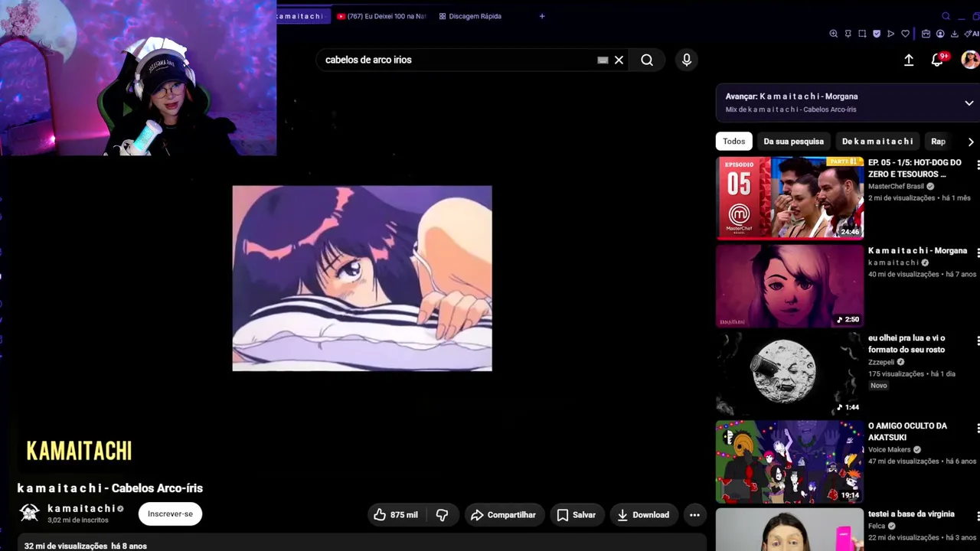Click the browser tab search magnifier icon
This screenshot has width=980, height=551.
(x=946, y=16)
